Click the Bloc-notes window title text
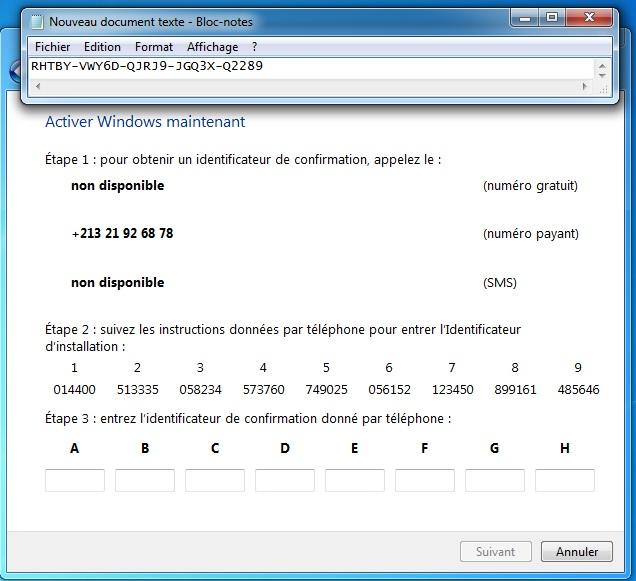636x581 pixels. (151, 22)
